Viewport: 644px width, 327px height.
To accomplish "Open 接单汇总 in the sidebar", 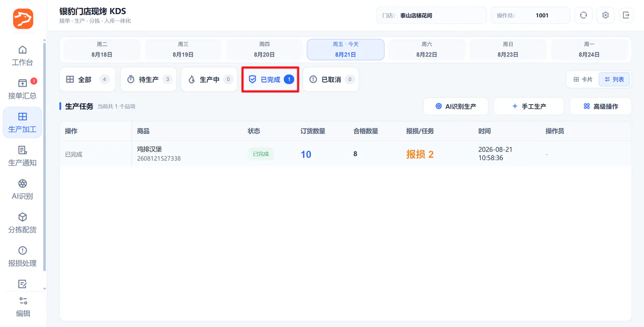I will tap(23, 89).
